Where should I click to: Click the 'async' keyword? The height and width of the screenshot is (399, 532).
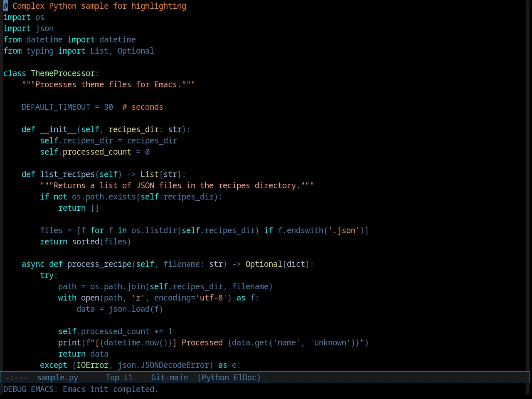[x=33, y=264]
